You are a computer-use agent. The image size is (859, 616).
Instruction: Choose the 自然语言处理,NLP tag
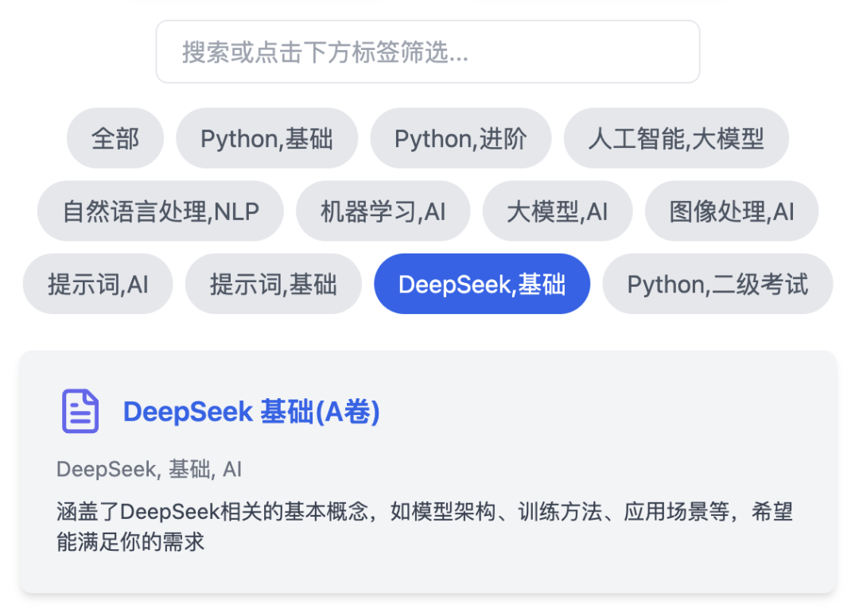click(161, 211)
